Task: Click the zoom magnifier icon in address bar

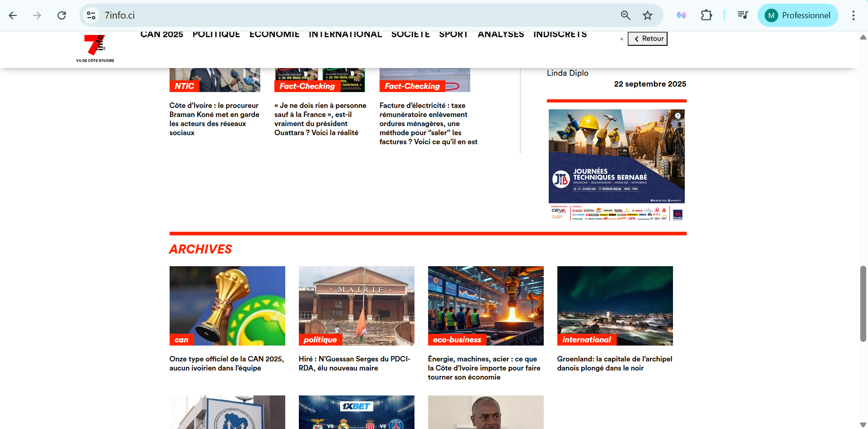Action: pos(625,15)
